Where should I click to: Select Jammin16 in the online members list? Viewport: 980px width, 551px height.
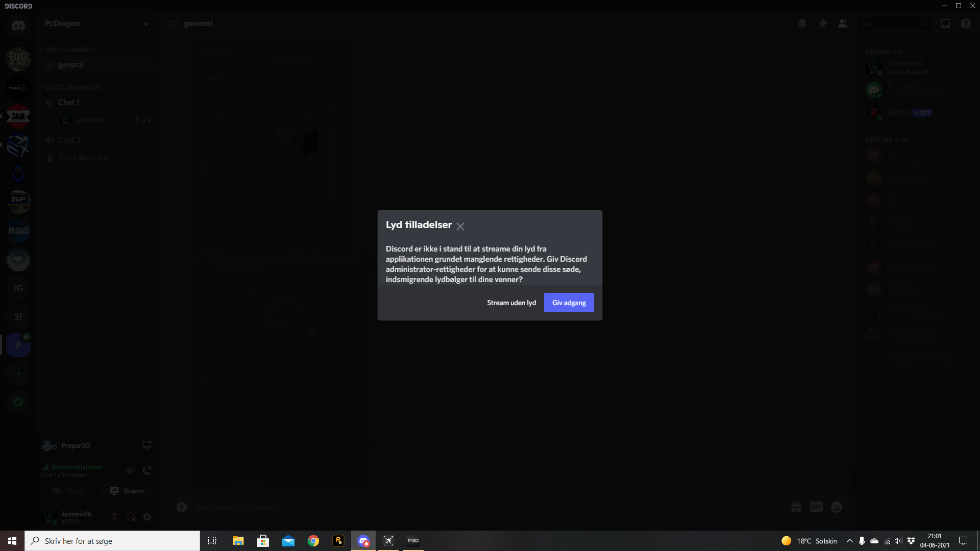(x=914, y=67)
